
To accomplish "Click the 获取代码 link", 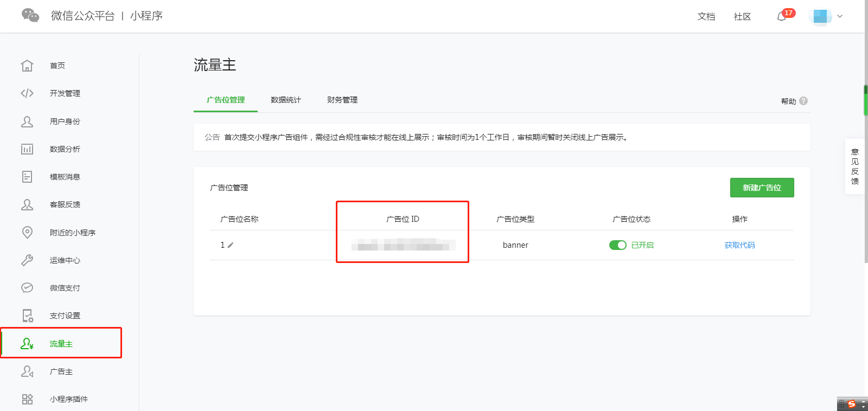I will click(739, 245).
